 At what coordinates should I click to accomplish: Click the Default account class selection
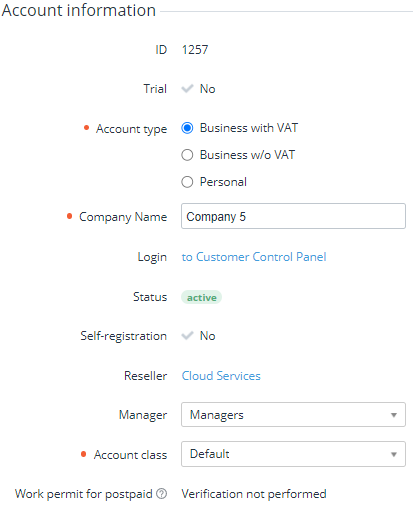tap(293, 454)
